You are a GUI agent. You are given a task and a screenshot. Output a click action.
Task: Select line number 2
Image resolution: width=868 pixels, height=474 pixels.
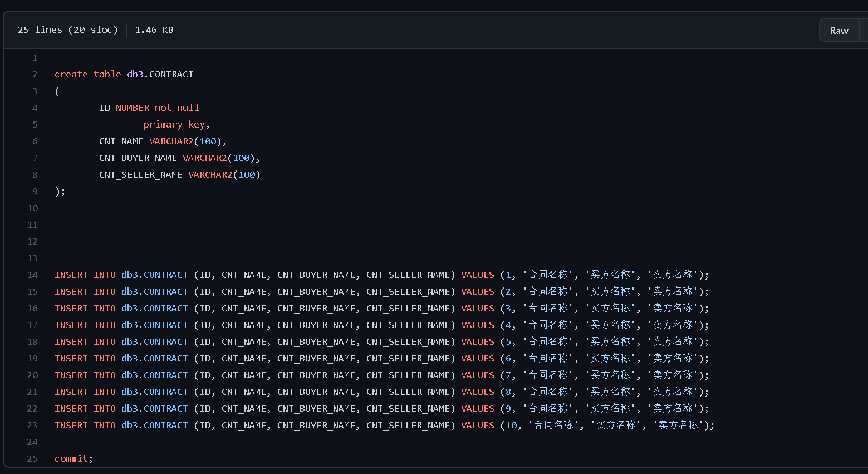coord(35,75)
